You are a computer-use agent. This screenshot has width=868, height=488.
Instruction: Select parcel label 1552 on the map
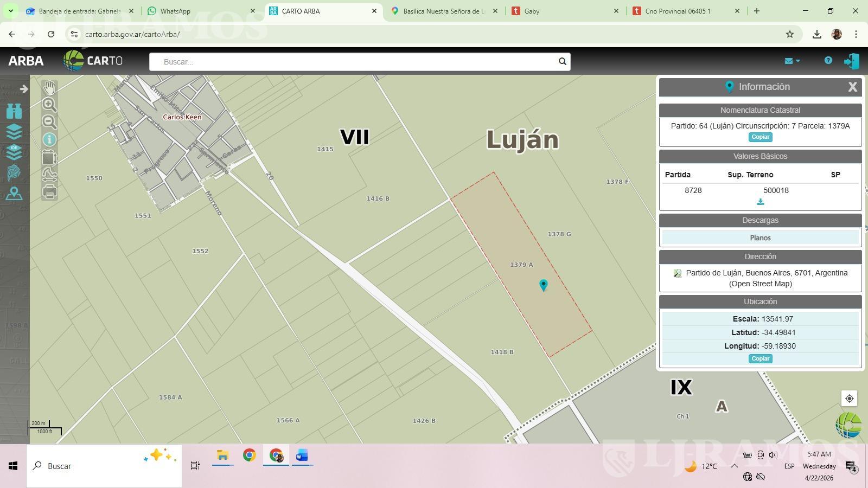200,251
